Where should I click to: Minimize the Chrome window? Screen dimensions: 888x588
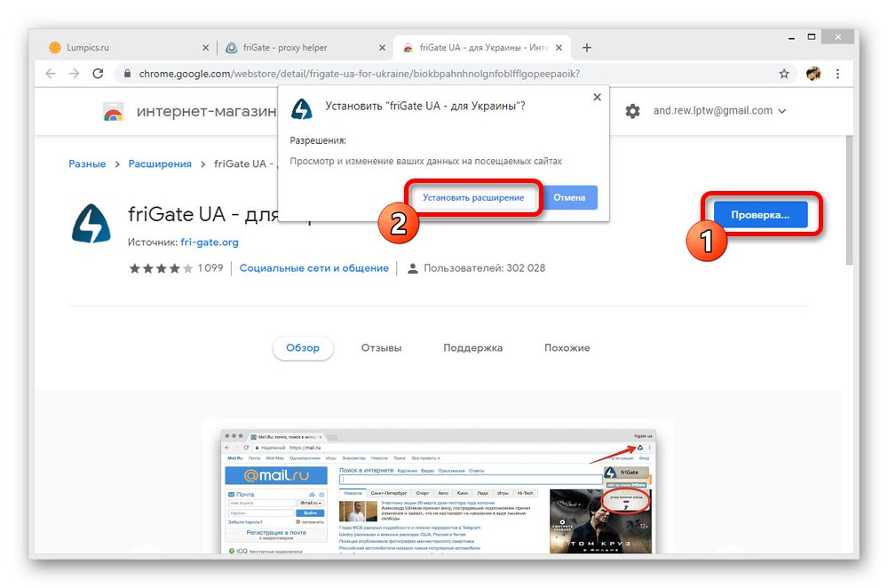(791, 37)
